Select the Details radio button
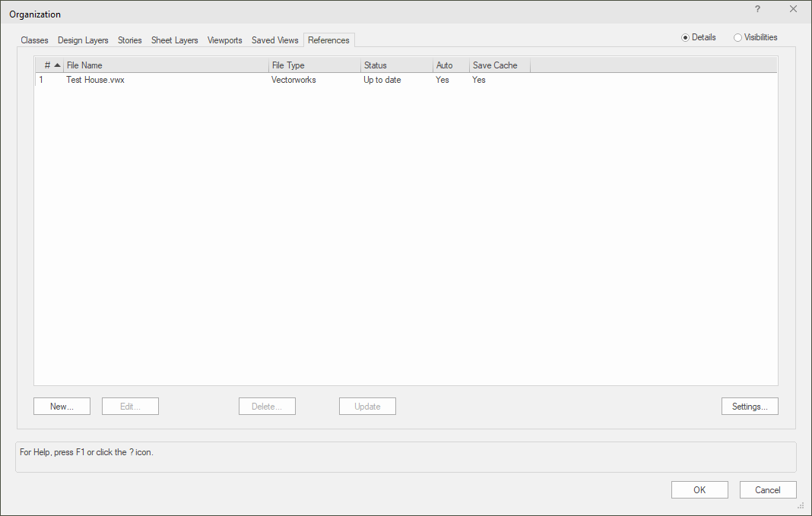 (685, 37)
